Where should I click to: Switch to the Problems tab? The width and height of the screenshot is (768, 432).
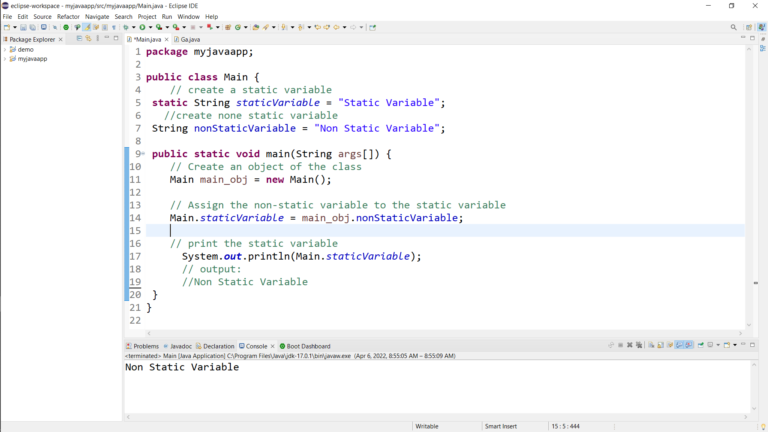pos(145,346)
